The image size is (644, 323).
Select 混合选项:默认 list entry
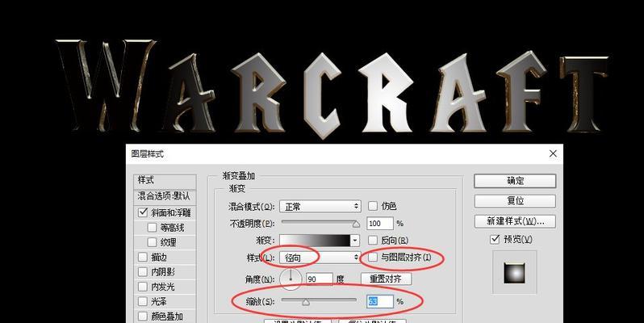[165, 196]
